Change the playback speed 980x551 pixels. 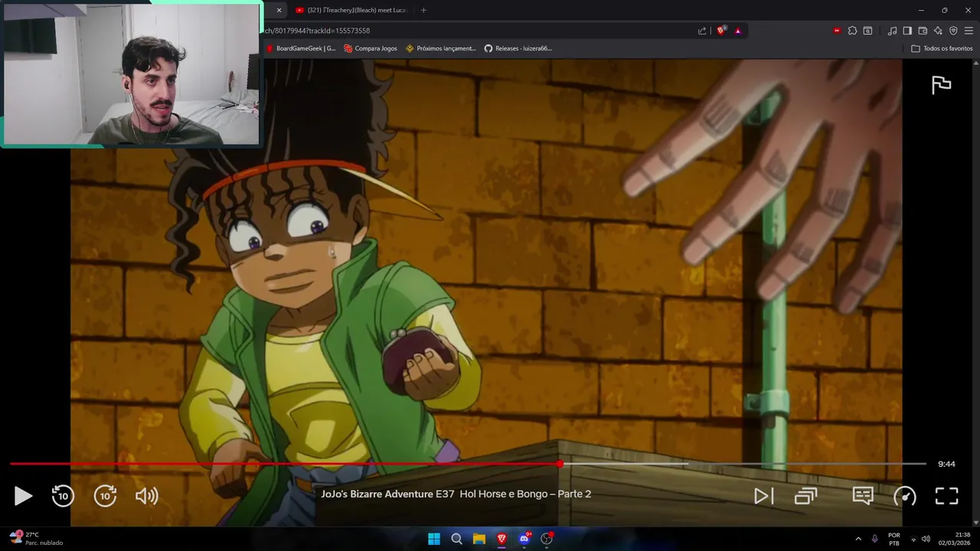[x=905, y=496]
